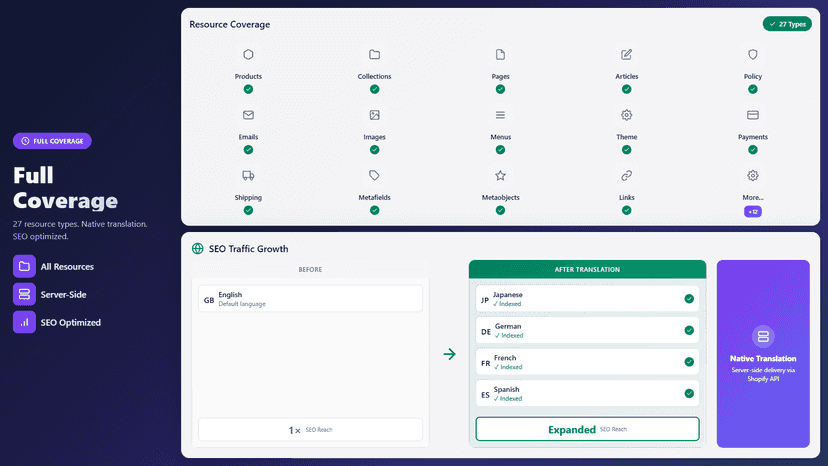The width and height of the screenshot is (828, 466).
Task: Click the Native Translation purple card
Action: click(763, 353)
